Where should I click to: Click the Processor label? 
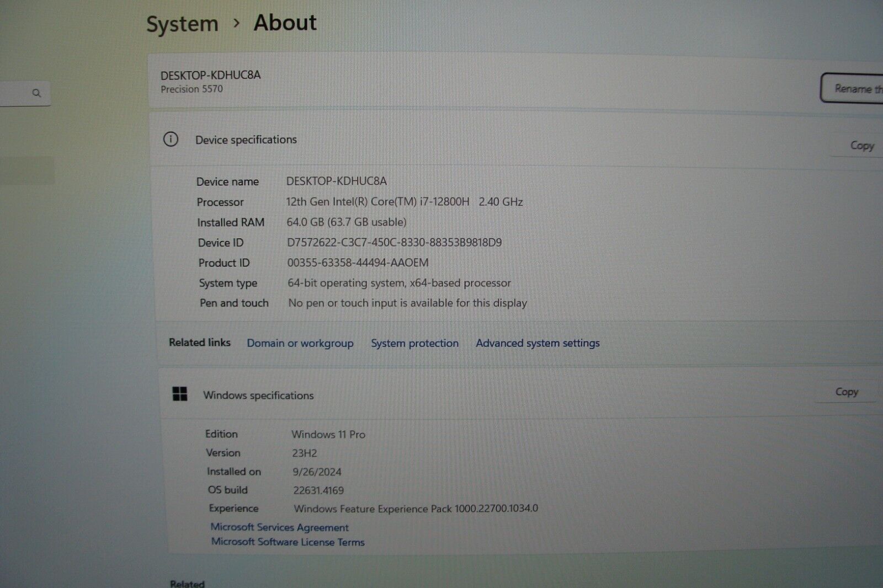[x=220, y=202]
